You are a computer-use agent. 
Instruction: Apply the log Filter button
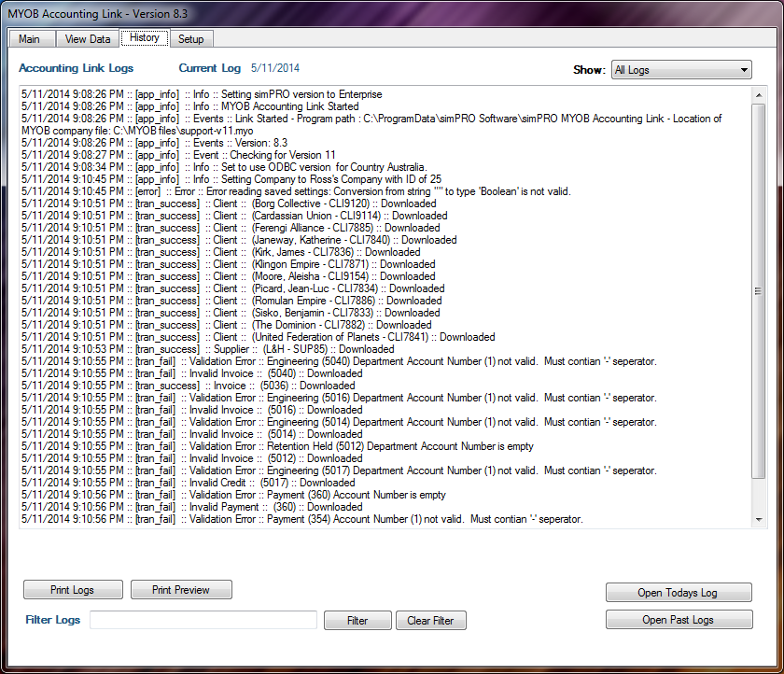point(357,620)
